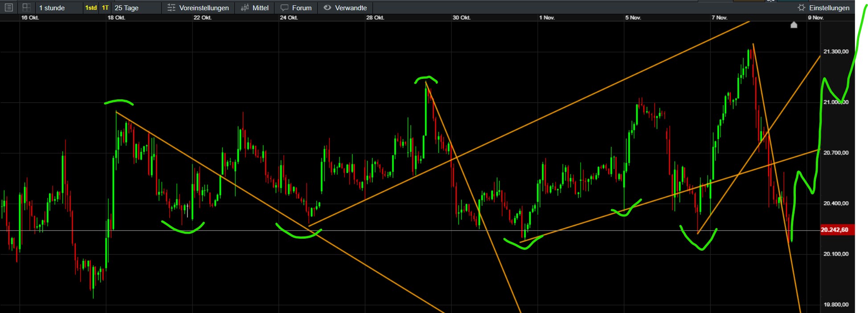Click the 21.300,00 price axis label

coord(836,52)
